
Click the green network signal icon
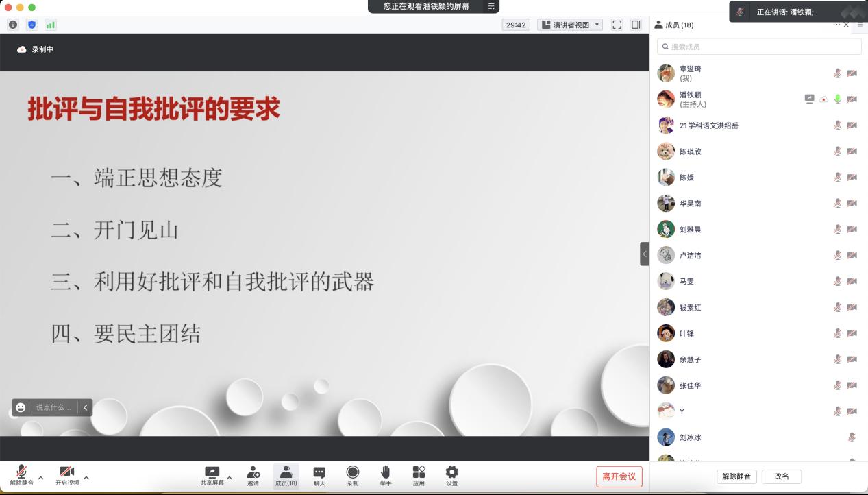(51, 25)
